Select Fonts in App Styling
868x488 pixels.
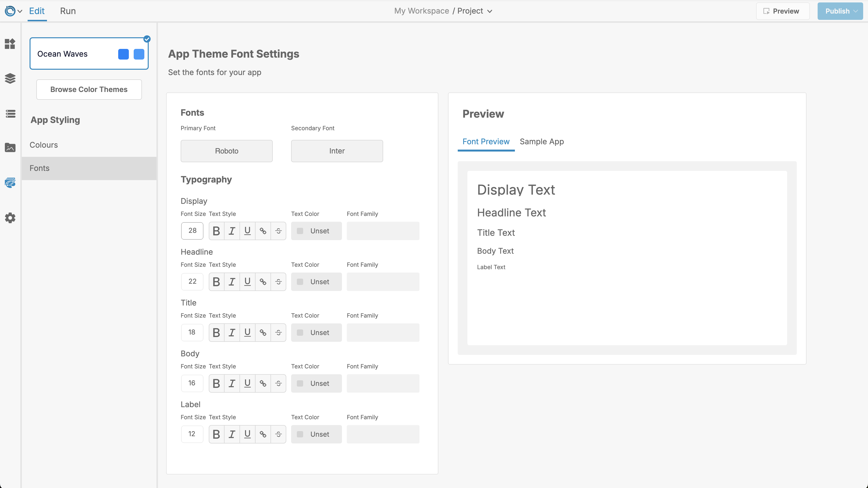[x=89, y=168]
